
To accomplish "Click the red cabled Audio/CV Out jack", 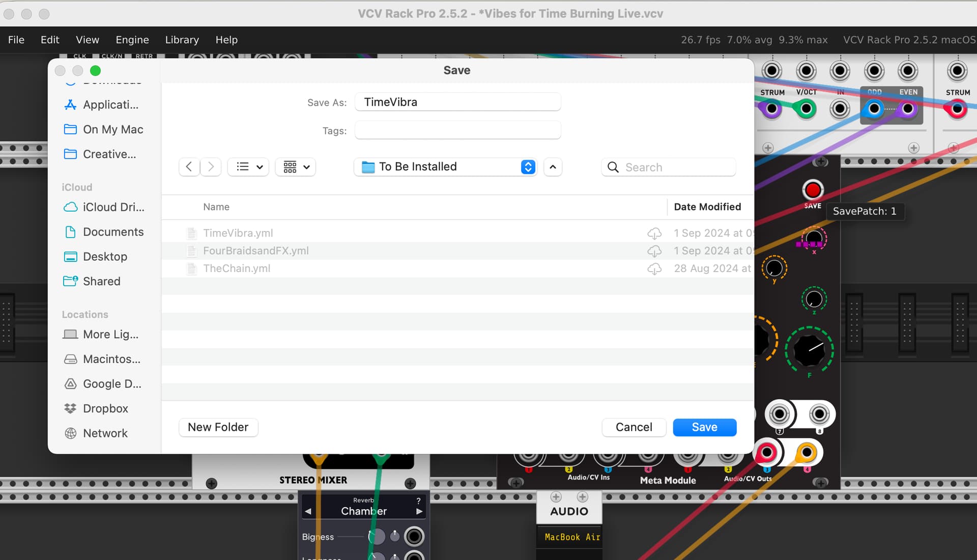I will (767, 452).
